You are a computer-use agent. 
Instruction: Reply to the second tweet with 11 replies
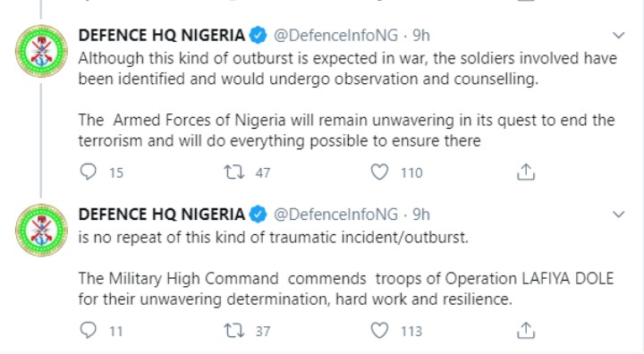[x=88, y=330]
